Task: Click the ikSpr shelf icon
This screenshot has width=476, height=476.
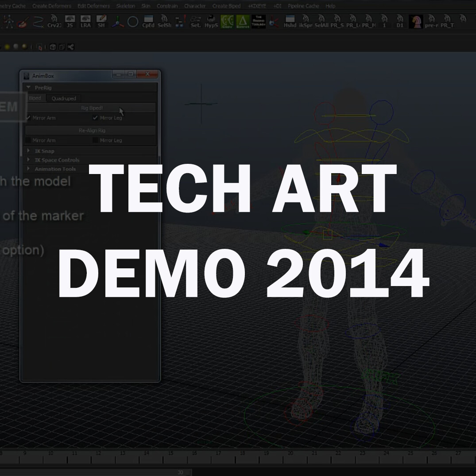Action: pos(305,21)
